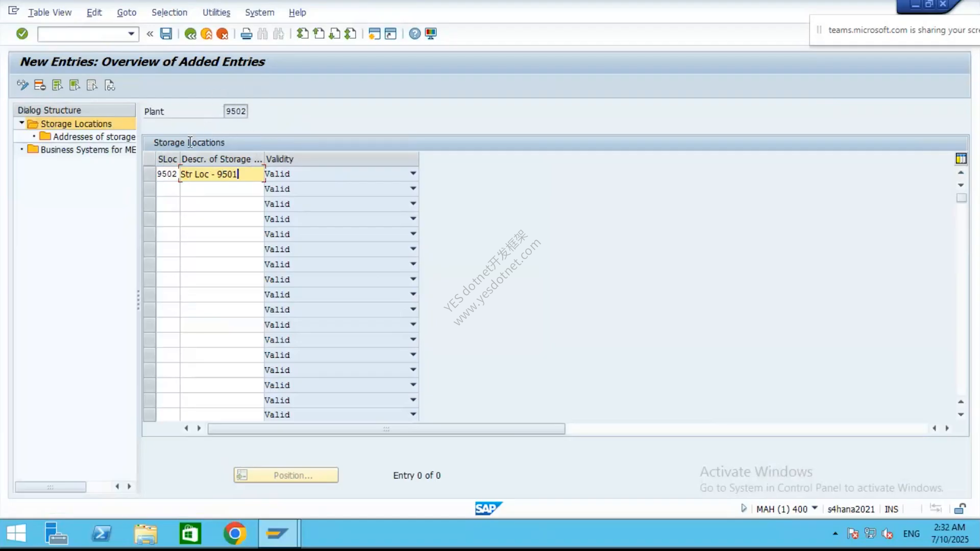Click the Customize Local Layout monitor icon
Image resolution: width=980 pixels, height=551 pixels.
pos(431,34)
